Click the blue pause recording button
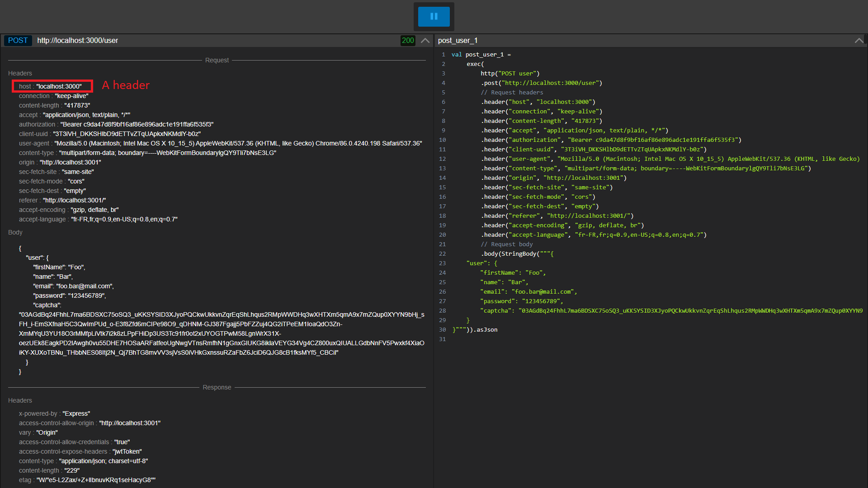This screenshot has width=868, height=488. click(434, 17)
